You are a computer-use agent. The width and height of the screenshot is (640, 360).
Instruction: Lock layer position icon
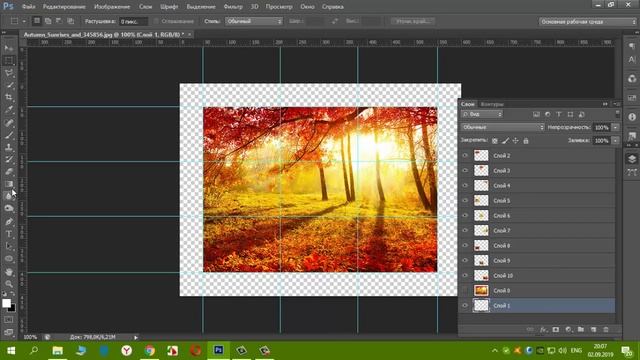pyautogui.click(x=516, y=140)
